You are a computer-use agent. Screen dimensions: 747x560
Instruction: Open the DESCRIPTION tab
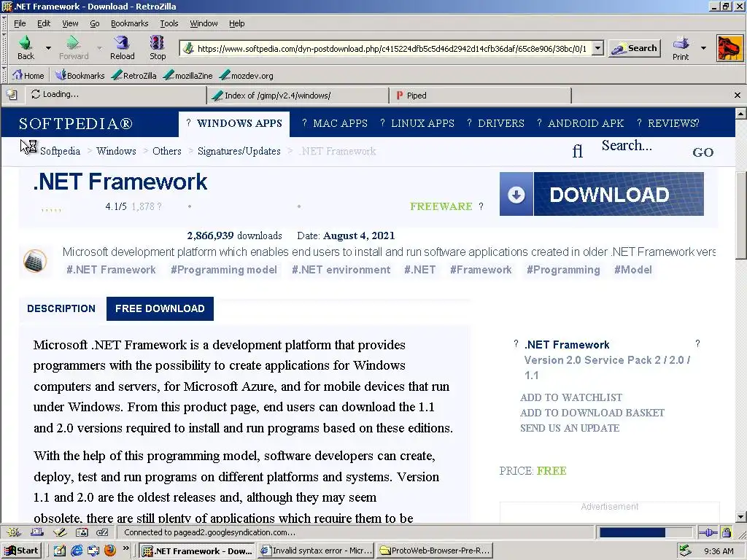click(61, 308)
